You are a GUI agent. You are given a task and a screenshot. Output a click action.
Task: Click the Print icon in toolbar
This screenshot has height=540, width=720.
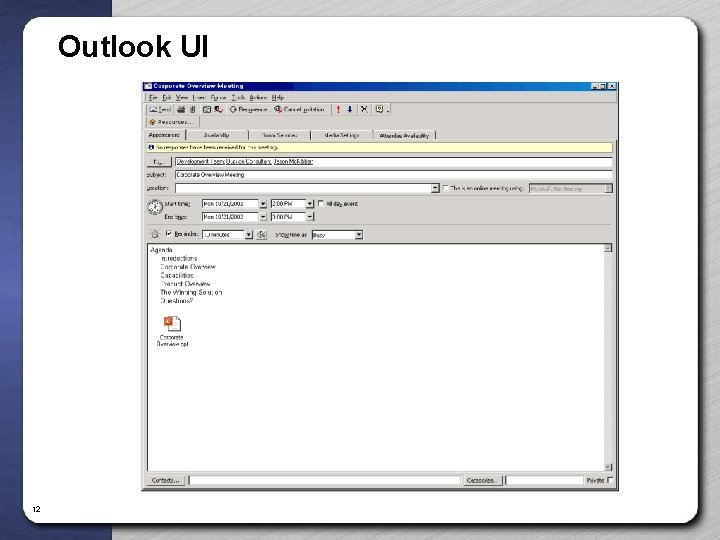181,109
